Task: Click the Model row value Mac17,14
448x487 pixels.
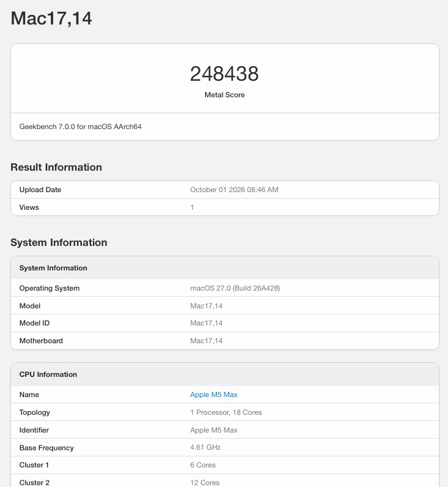Action: [207, 306]
